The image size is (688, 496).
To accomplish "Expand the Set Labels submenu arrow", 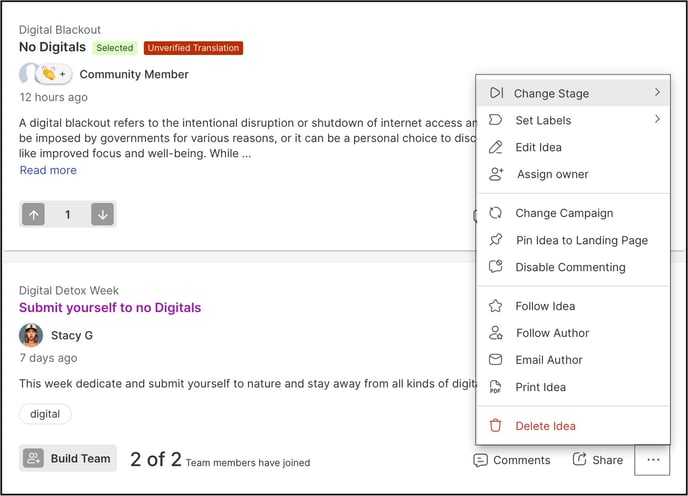I will [x=657, y=119].
